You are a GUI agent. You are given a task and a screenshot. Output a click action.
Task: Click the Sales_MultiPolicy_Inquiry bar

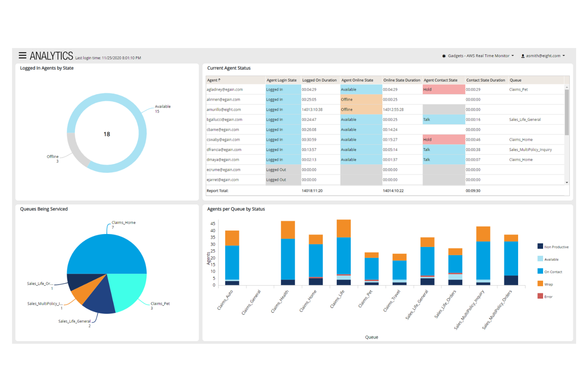[x=483, y=256]
